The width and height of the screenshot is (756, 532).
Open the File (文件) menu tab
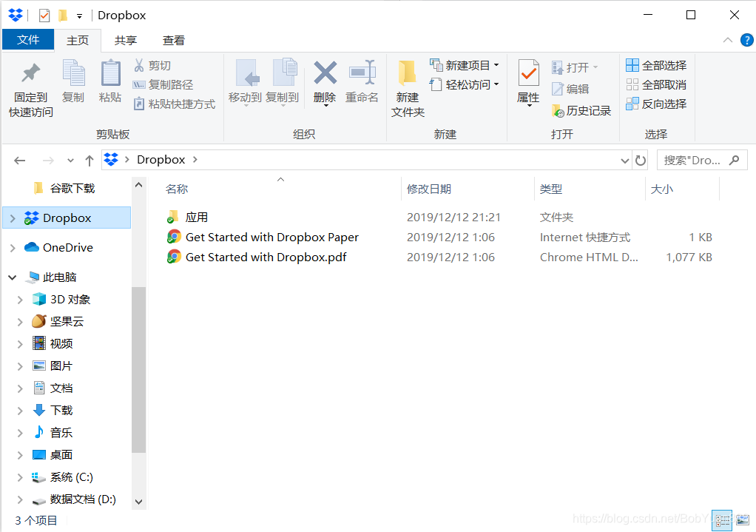[28, 39]
